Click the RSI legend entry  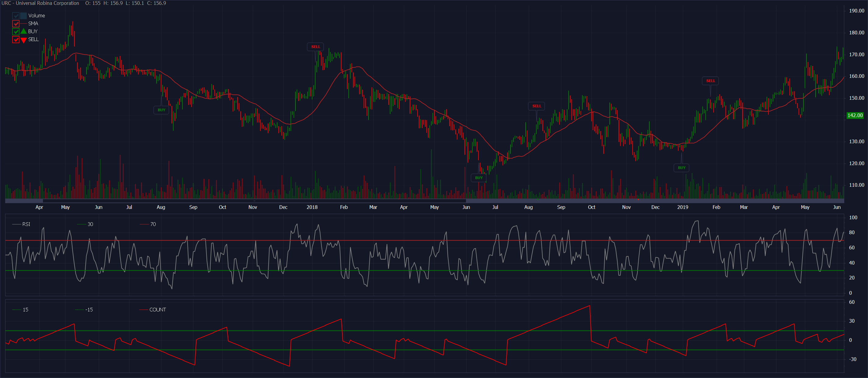click(x=26, y=224)
